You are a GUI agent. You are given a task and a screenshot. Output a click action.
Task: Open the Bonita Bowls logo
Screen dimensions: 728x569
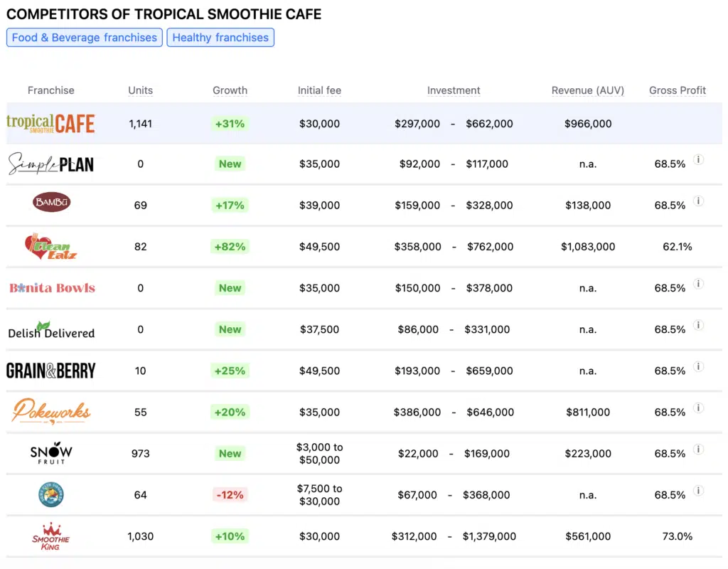(x=52, y=288)
